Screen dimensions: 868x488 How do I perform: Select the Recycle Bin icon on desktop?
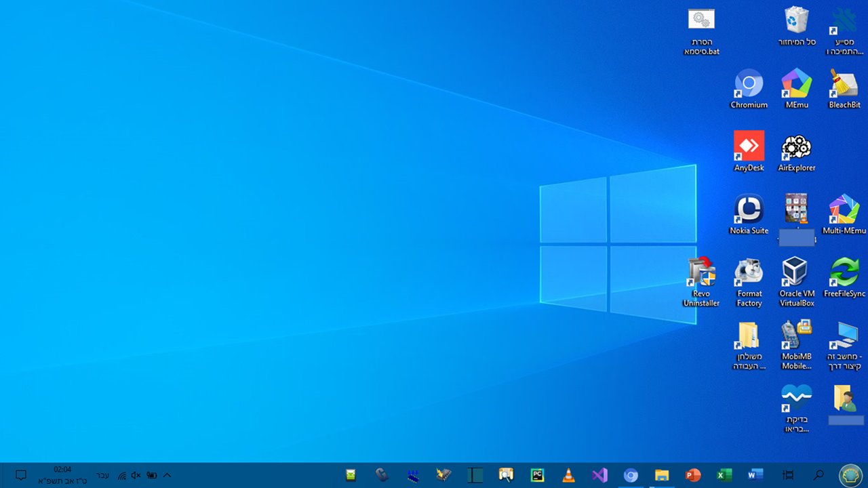[796, 26]
